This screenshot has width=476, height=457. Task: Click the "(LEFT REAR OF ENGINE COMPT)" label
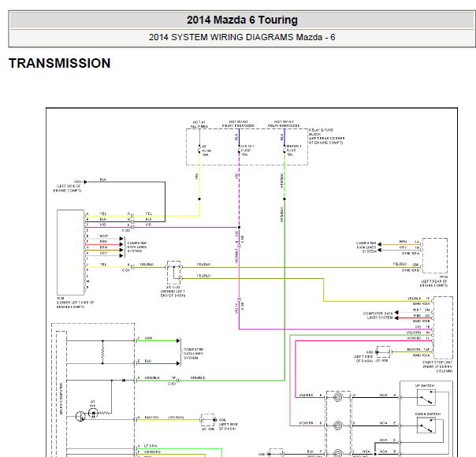point(433,284)
